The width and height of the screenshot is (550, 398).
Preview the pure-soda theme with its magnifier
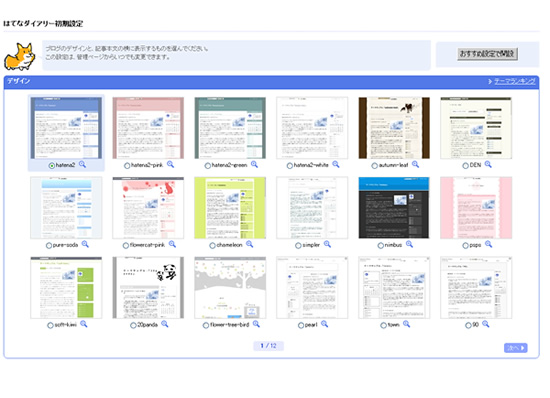click(85, 244)
